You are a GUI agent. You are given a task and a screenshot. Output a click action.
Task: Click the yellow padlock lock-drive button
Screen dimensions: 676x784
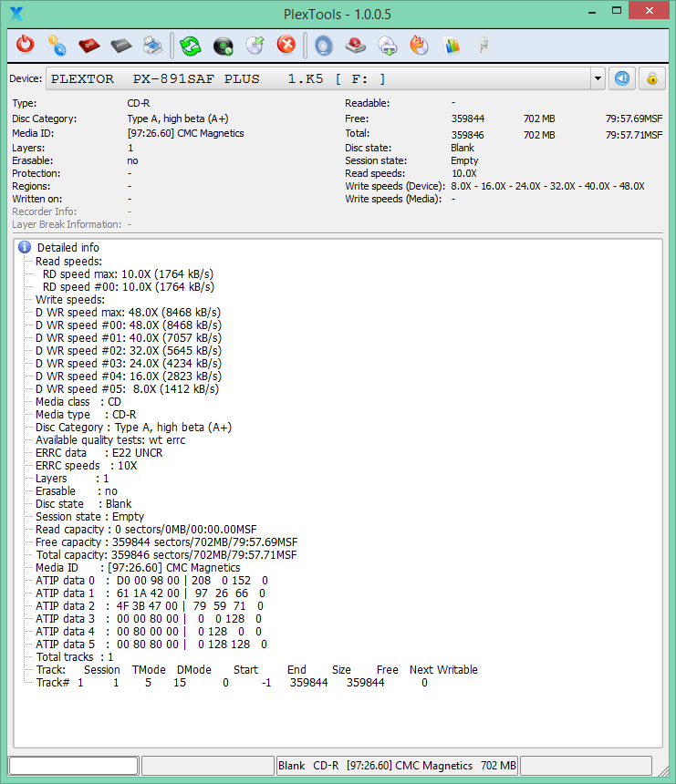652,78
